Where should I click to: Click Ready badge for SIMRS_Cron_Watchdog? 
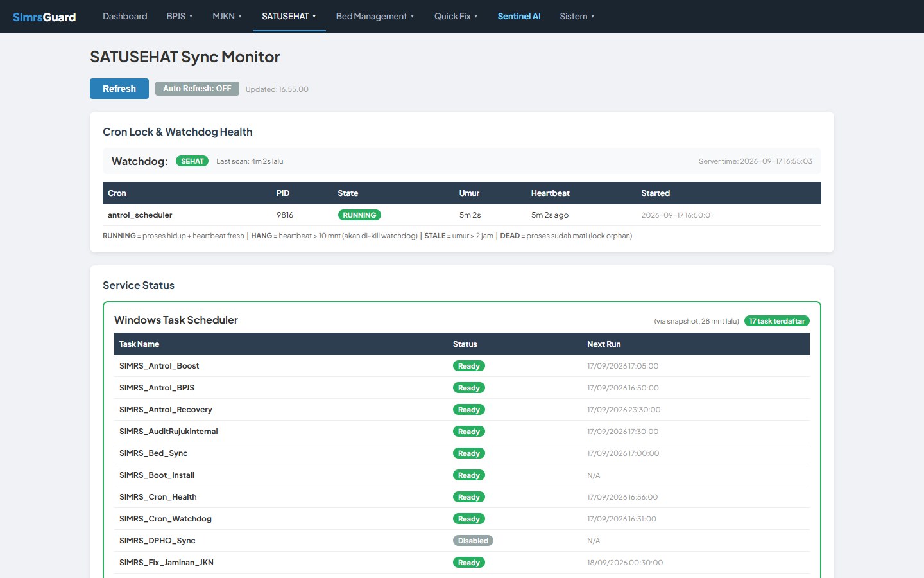tap(469, 519)
